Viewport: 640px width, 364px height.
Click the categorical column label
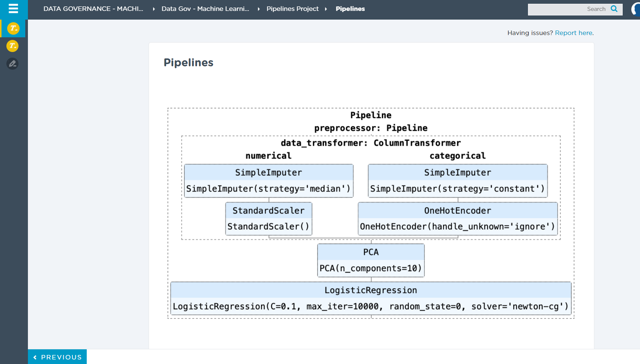(457, 156)
